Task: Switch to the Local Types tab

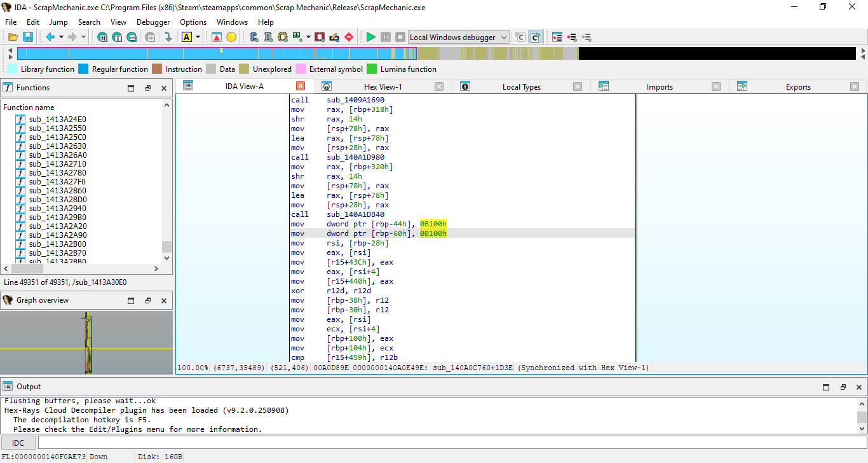Action: [521, 87]
